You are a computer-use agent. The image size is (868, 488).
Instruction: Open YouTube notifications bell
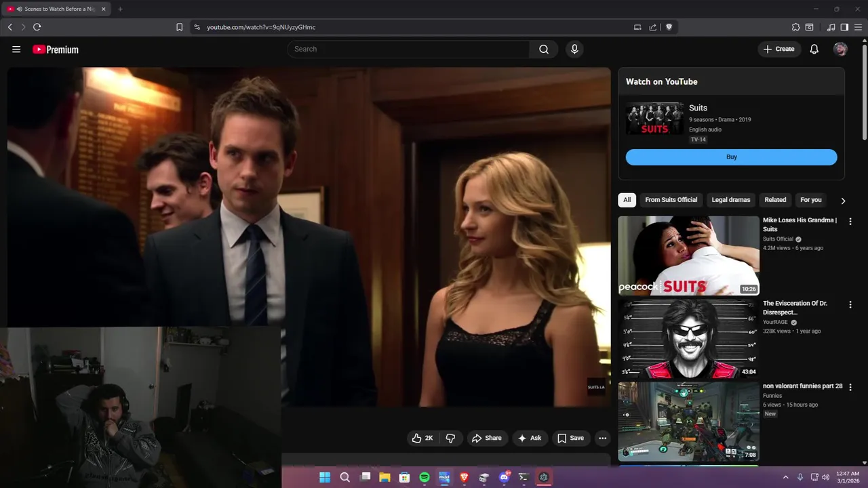814,49
